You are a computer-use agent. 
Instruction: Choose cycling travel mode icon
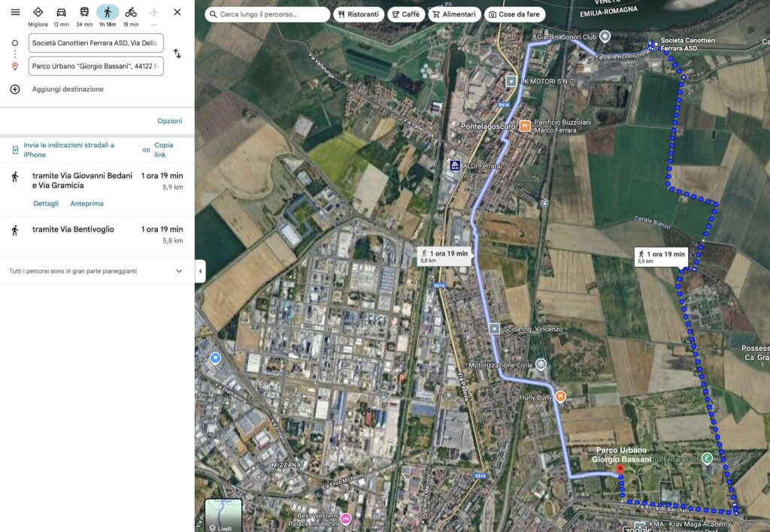[x=131, y=12]
